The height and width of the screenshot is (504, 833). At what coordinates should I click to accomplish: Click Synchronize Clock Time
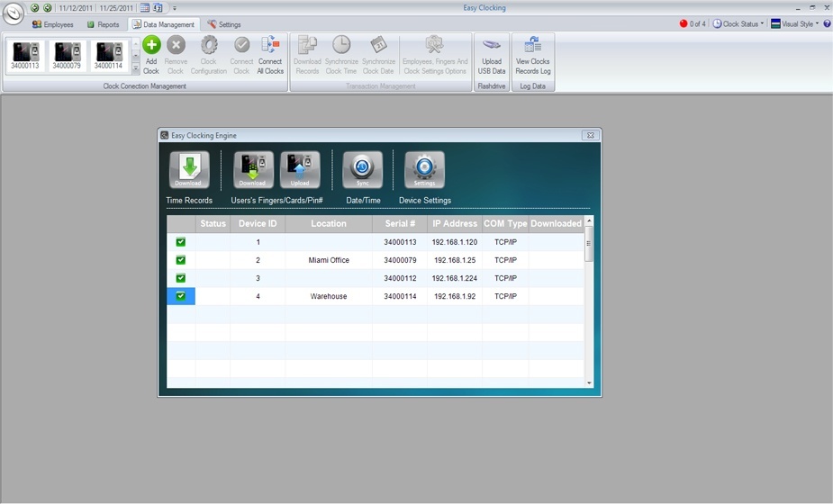coord(341,55)
